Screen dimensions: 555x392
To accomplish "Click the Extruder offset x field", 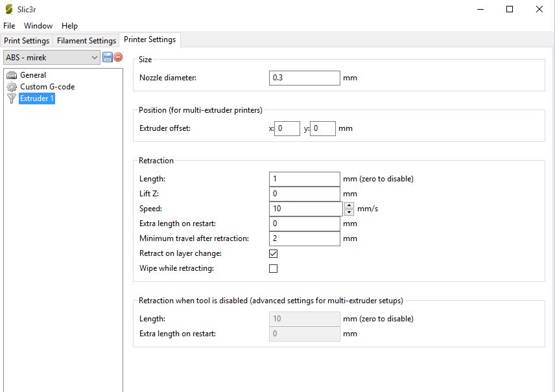I will pos(287,128).
